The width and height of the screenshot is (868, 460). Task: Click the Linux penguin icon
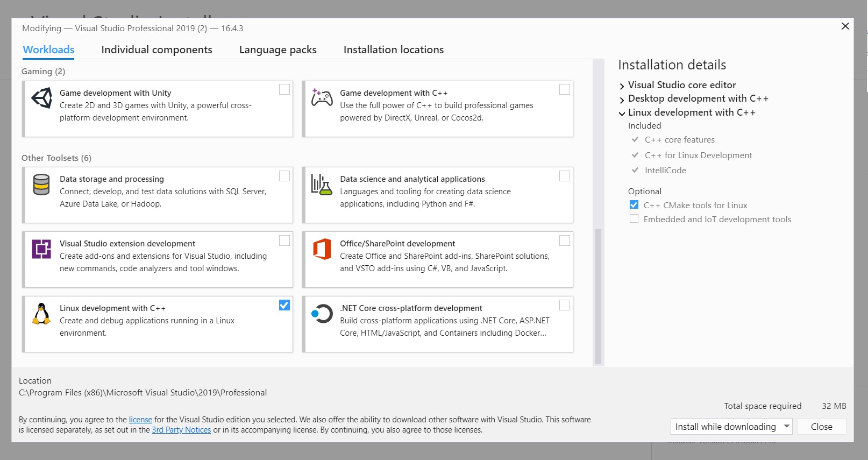[41, 314]
